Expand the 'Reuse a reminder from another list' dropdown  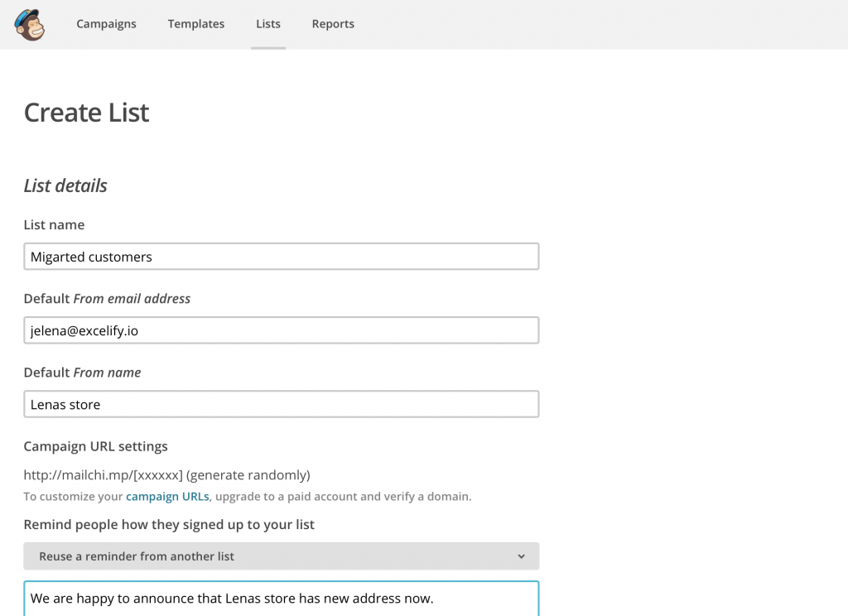(x=281, y=556)
